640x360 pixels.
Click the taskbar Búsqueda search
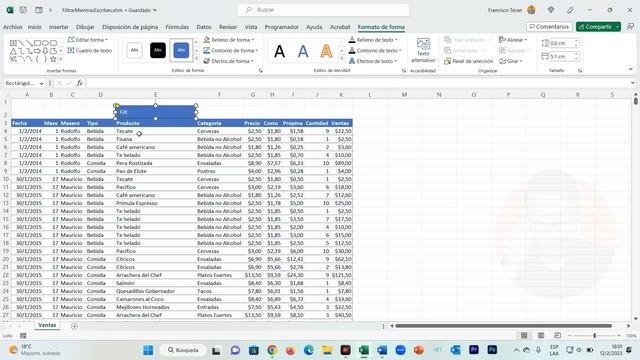click(183, 350)
